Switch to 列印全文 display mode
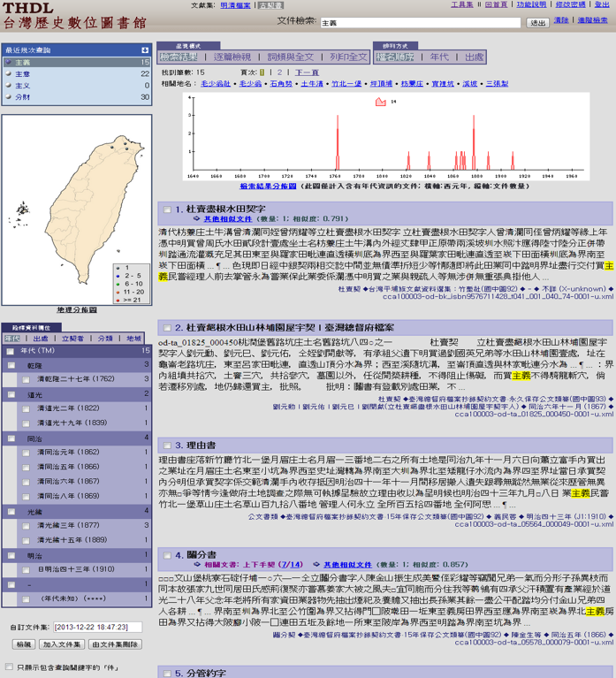 pos(348,57)
